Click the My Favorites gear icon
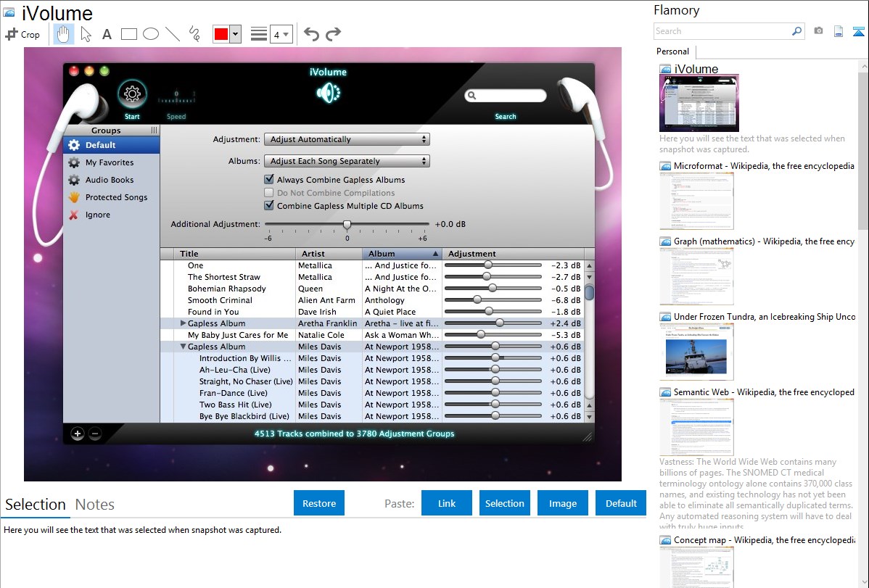 pos(74,162)
